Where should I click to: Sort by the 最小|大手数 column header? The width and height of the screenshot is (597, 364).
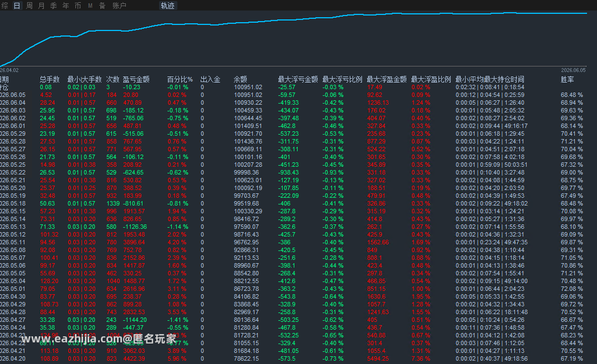coord(84,79)
